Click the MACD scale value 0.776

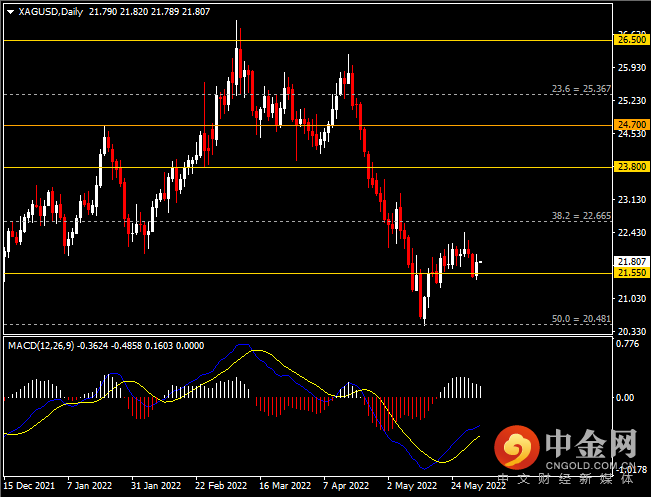[x=628, y=344]
